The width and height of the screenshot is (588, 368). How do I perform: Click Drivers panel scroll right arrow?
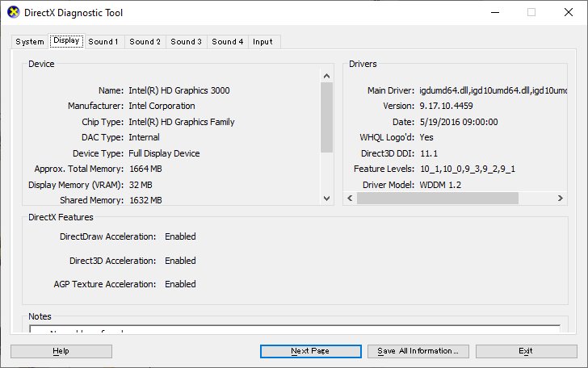pos(561,199)
